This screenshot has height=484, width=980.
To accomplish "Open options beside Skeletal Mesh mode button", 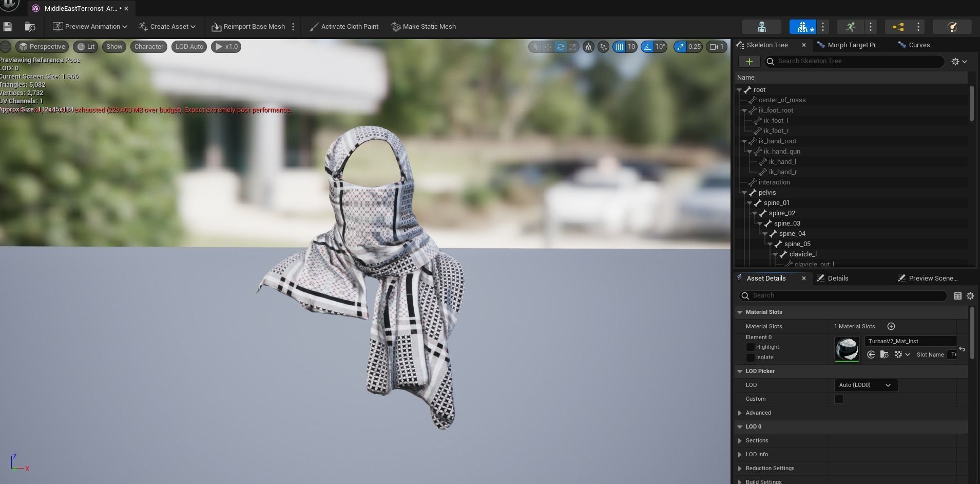I will point(823,27).
